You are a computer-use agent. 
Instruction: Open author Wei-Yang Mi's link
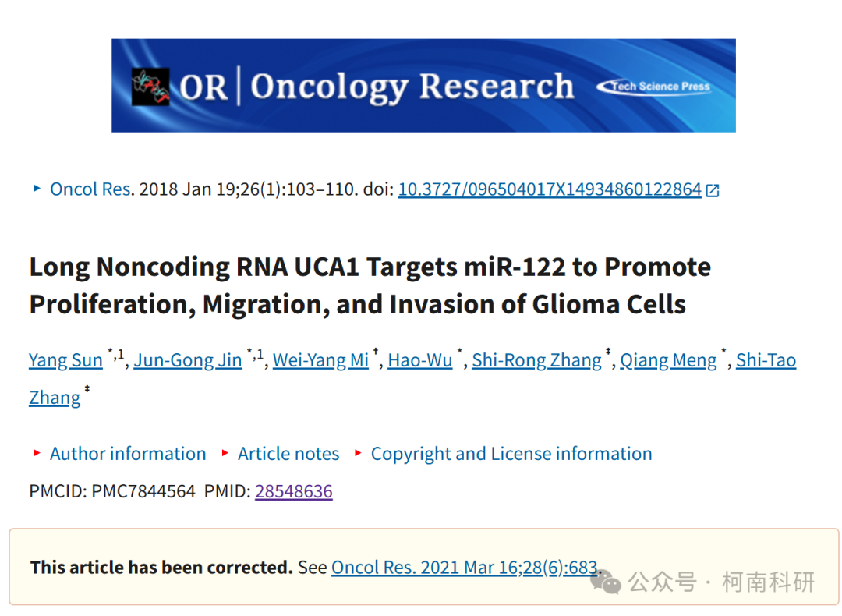click(320, 359)
